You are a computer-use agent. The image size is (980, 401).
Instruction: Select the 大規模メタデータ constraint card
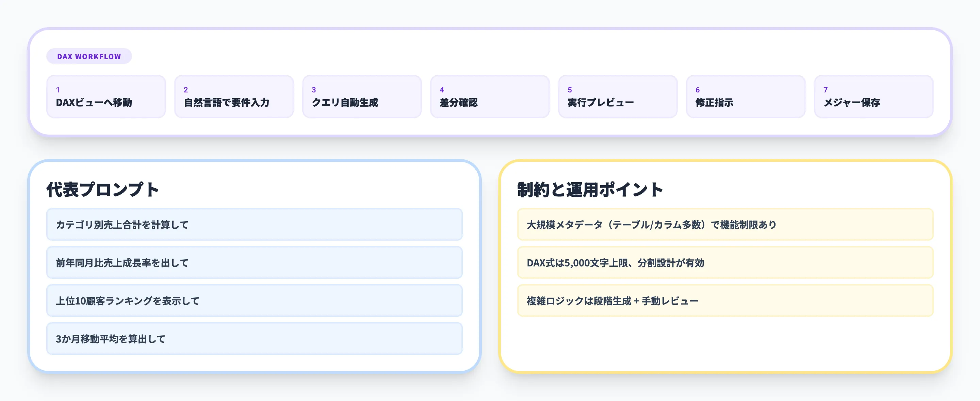point(725,225)
